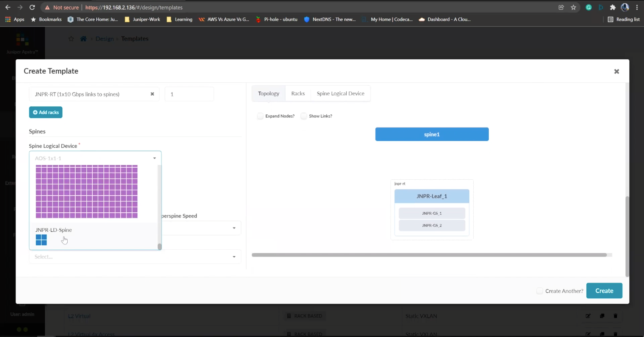Go back using the browser back arrow
This screenshot has width=644, height=337.
click(8, 7)
